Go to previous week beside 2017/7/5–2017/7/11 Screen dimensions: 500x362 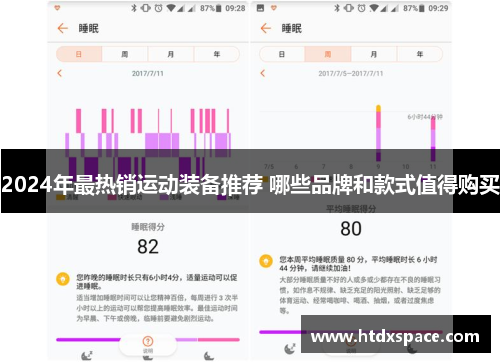pyautogui.click(x=263, y=73)
